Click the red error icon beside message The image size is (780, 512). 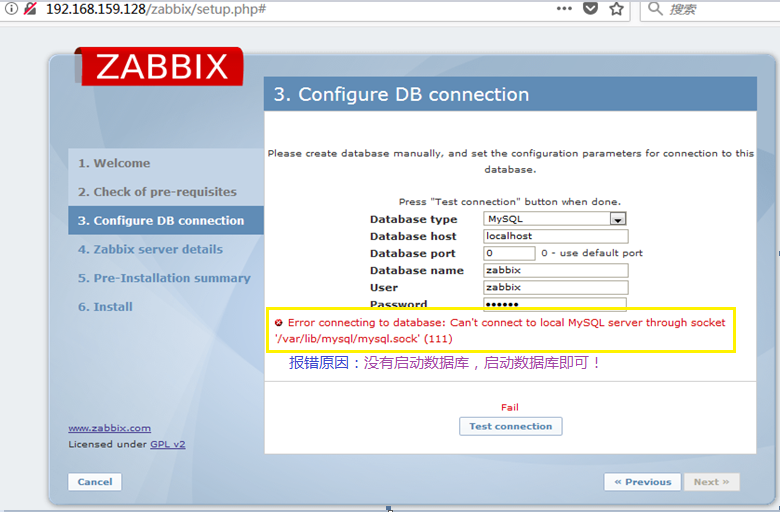pyautogui.click(x=279, y=323)
